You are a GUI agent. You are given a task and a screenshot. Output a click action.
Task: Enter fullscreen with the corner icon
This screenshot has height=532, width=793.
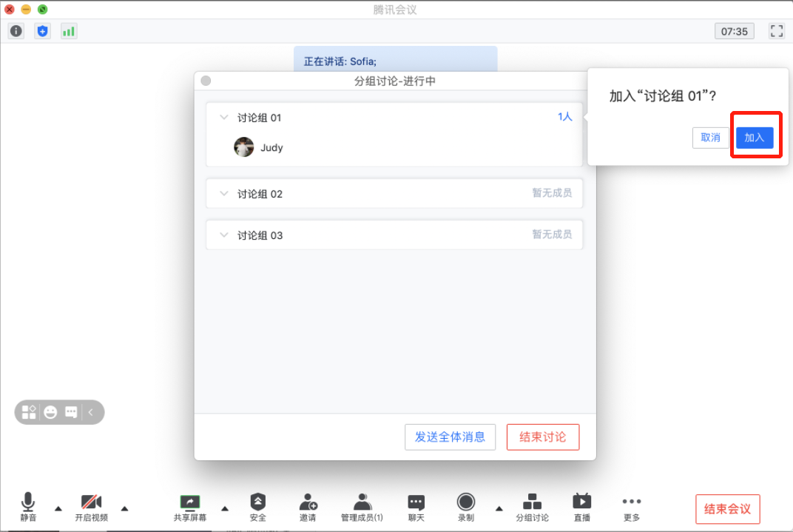tap(776, 31)
